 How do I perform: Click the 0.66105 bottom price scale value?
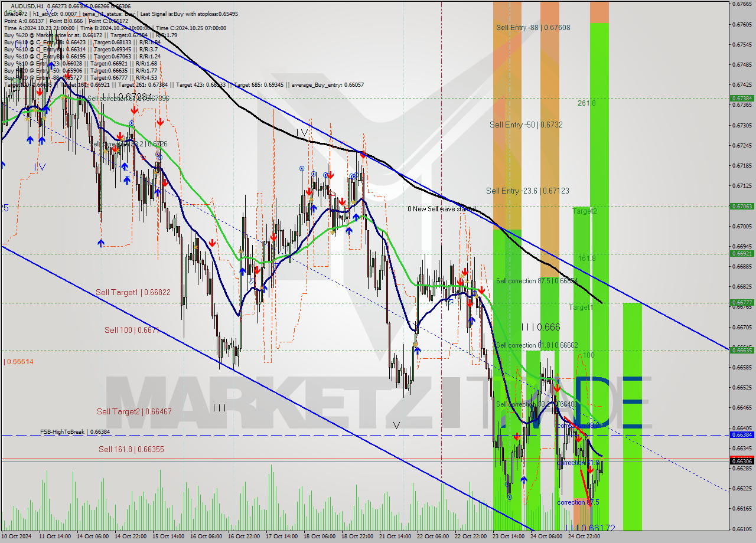click(x=742, y=528)
